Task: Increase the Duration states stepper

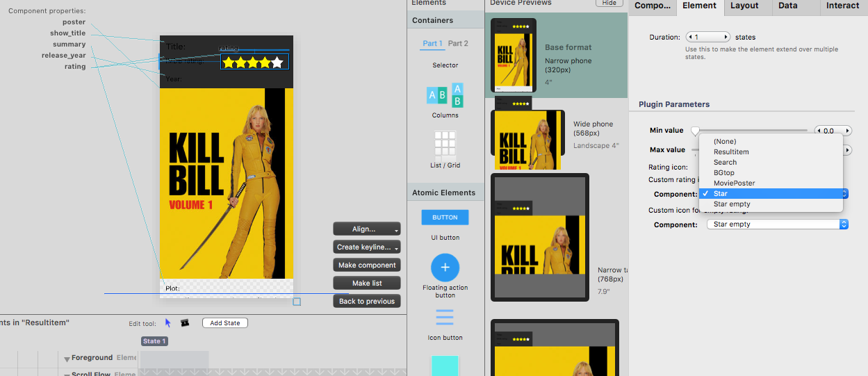Action: tap(726, 37)
